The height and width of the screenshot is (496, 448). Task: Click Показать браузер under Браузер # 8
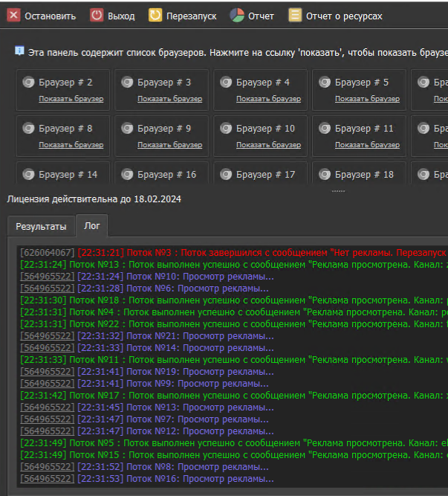click(x=71, y=145)
